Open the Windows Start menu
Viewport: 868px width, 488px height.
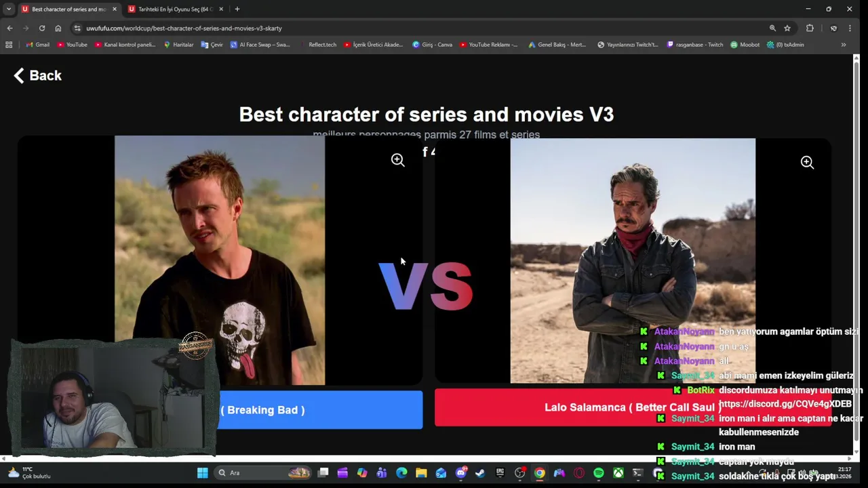point(202,473)
